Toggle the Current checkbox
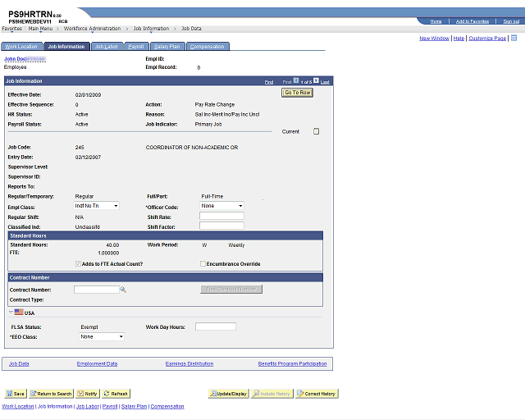 click(x=316, y=131)
